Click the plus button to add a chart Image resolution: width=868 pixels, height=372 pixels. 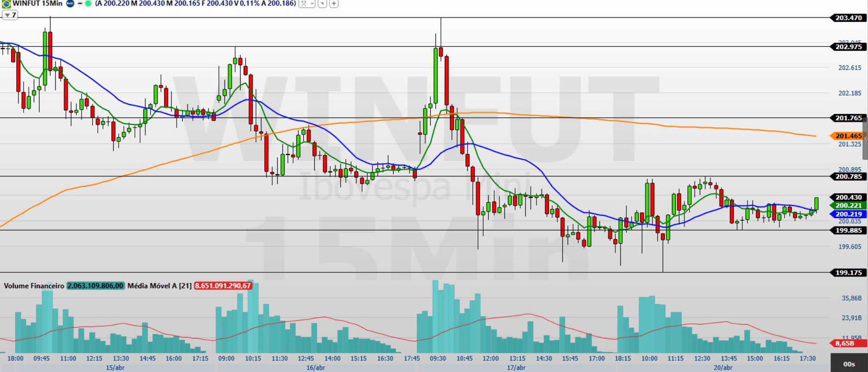[333, 4]
